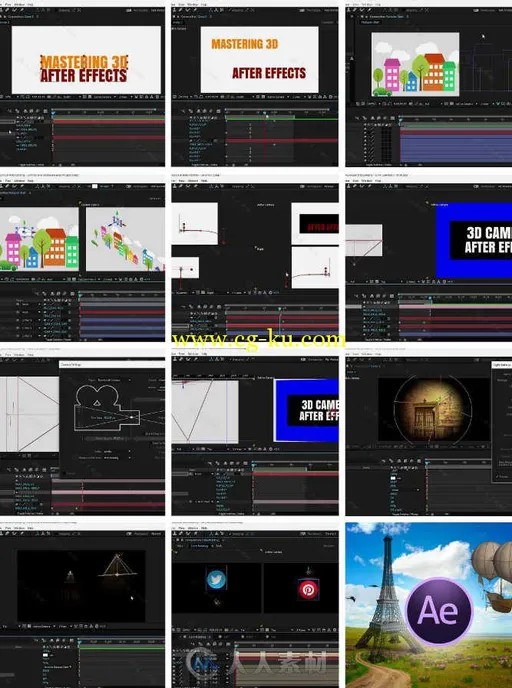This screenshot has width=512, height=688.
Task: Click the timeline playhead below the dark pyramid scene
Action: coord(79,642)
